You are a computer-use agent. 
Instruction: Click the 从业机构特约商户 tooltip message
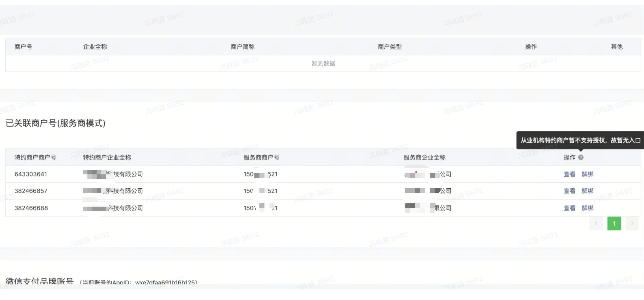pos(580,140)
